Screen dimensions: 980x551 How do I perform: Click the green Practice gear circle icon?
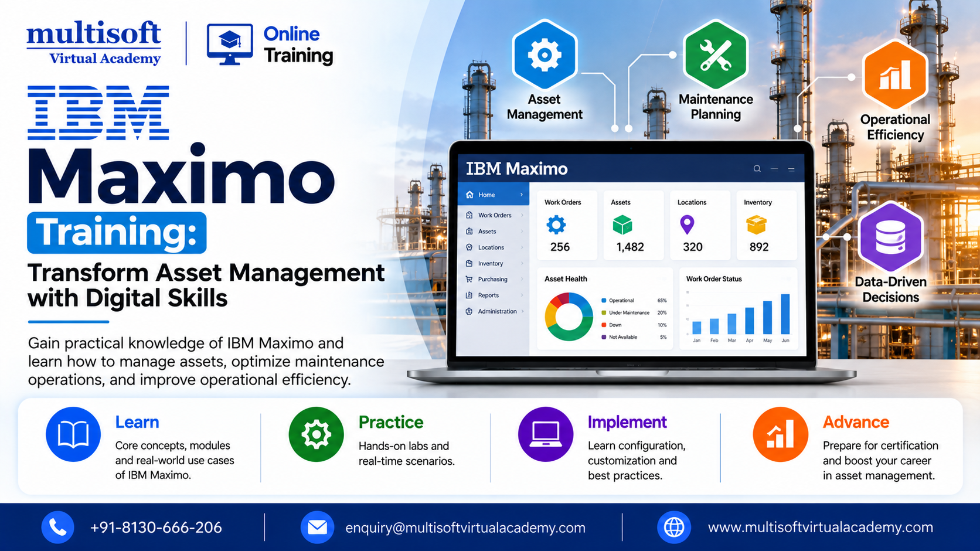(316, 434)
